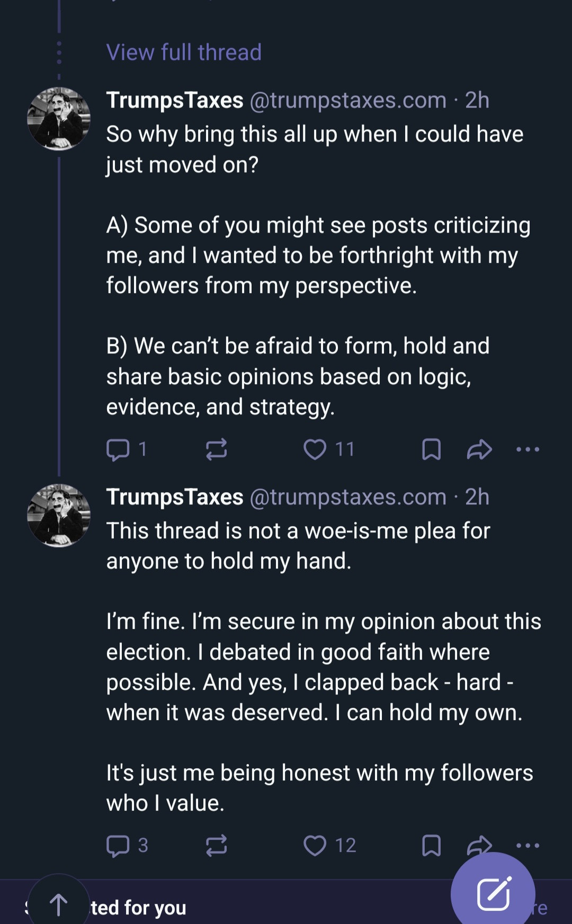This screenshot has height=924, width=572.
Task: Select the 'ted for you' feed tab
Action: (139, 908)
